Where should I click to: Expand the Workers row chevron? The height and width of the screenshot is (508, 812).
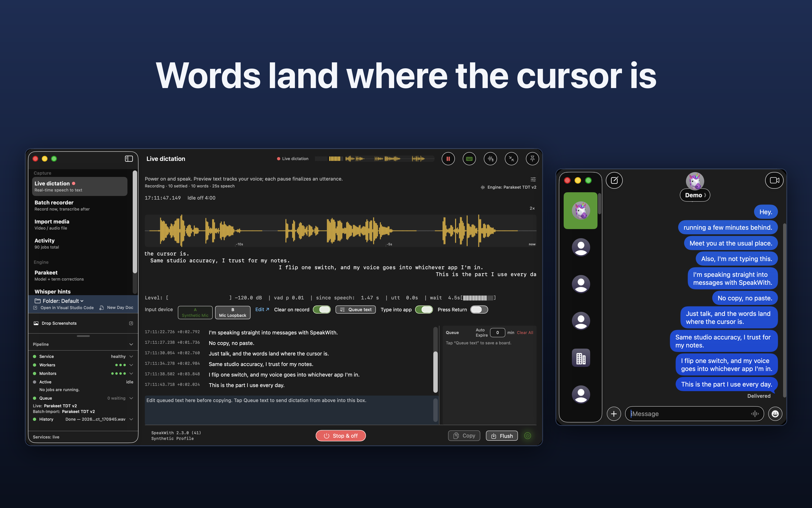(131, 365)
